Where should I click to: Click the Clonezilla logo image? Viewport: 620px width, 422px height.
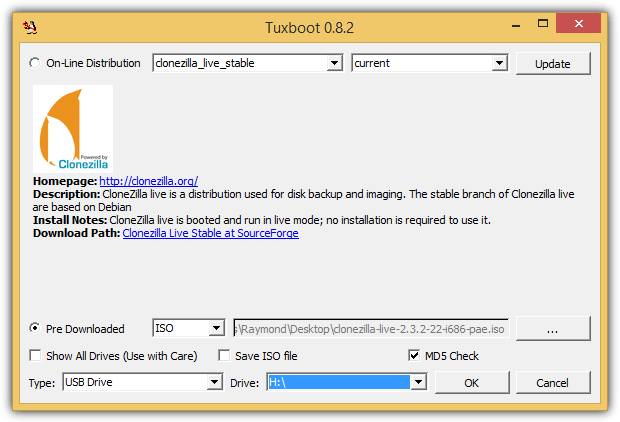point(73,129)
